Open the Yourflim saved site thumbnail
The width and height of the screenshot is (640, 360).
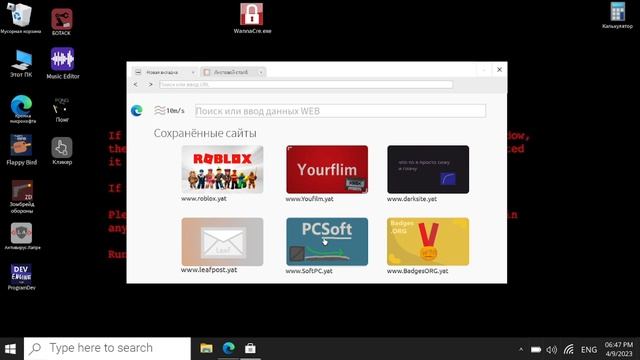click(x=327, y=169)
